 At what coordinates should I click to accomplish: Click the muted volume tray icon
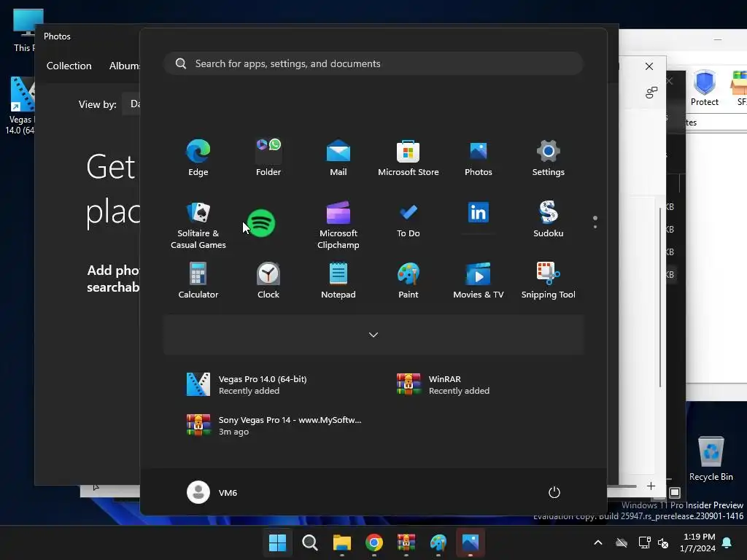(662, 542)
